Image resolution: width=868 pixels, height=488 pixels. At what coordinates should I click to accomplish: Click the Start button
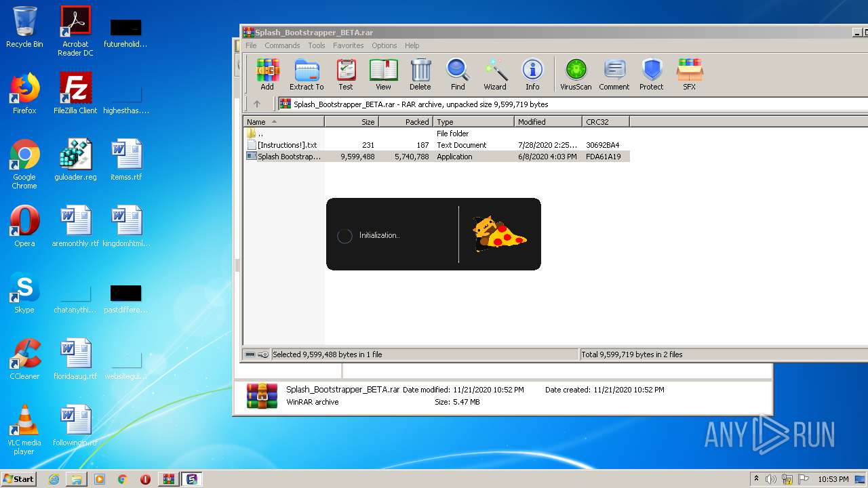click(18, 479)
